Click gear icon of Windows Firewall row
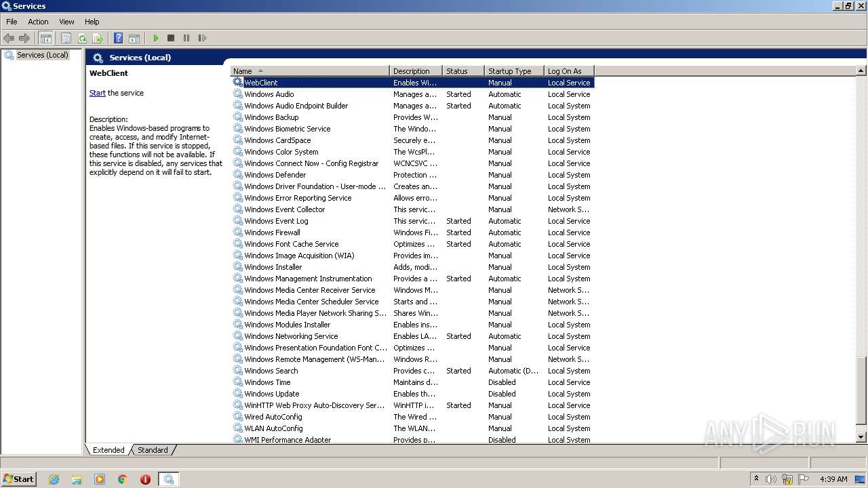 [237, 232]
